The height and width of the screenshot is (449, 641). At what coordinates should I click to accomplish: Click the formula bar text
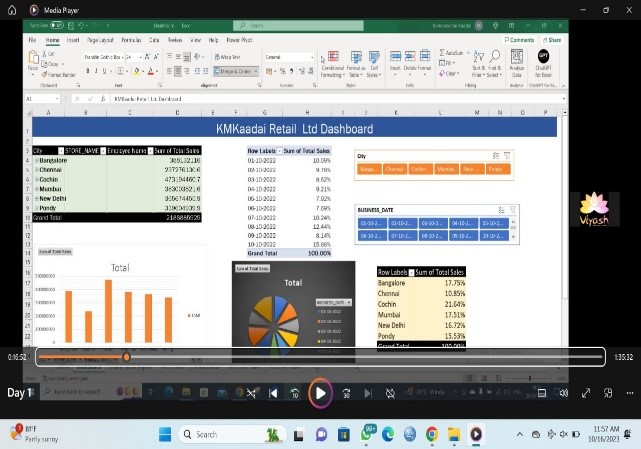[x=148, y=99]
